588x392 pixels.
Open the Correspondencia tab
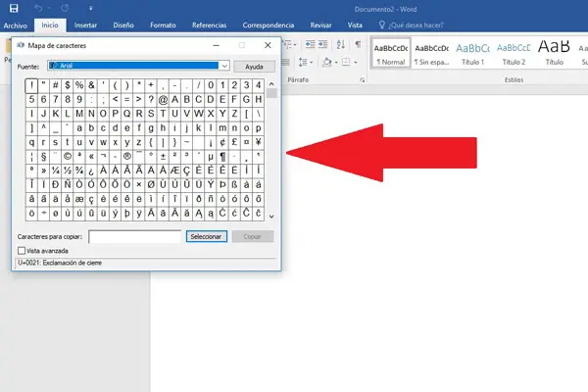pyautogui.click(x=269, y=25)
